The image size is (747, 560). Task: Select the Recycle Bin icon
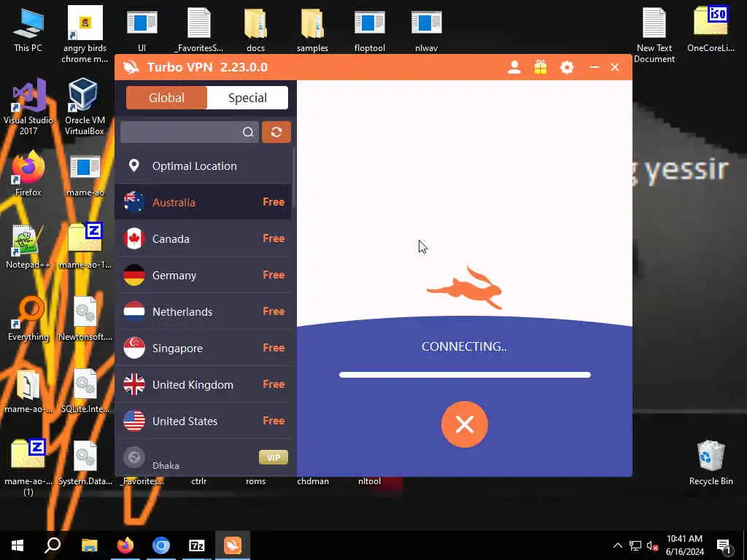coord(711,463)
